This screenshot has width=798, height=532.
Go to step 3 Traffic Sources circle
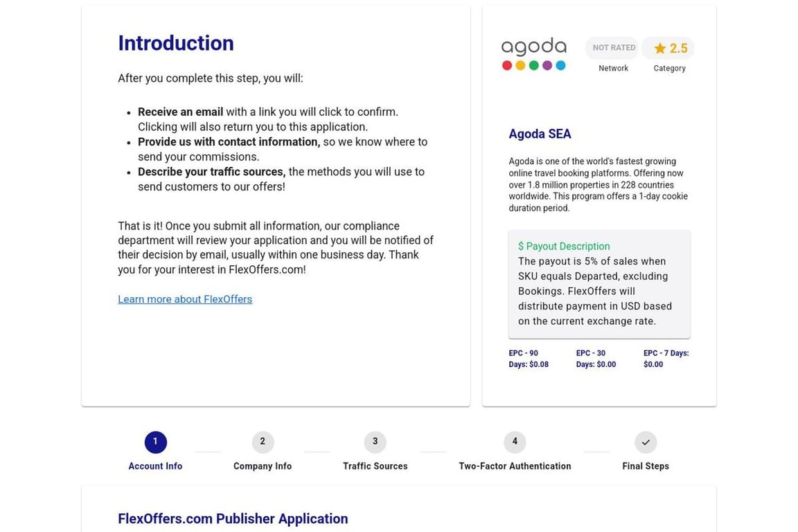tap(375, 441)
